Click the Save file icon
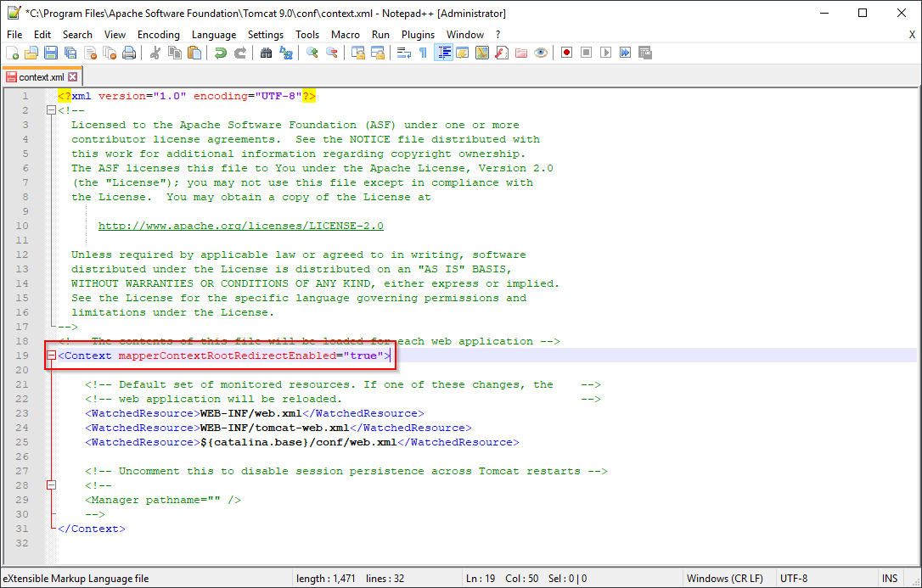The width and height of the screenshot is (922, 588). [50, 53]
